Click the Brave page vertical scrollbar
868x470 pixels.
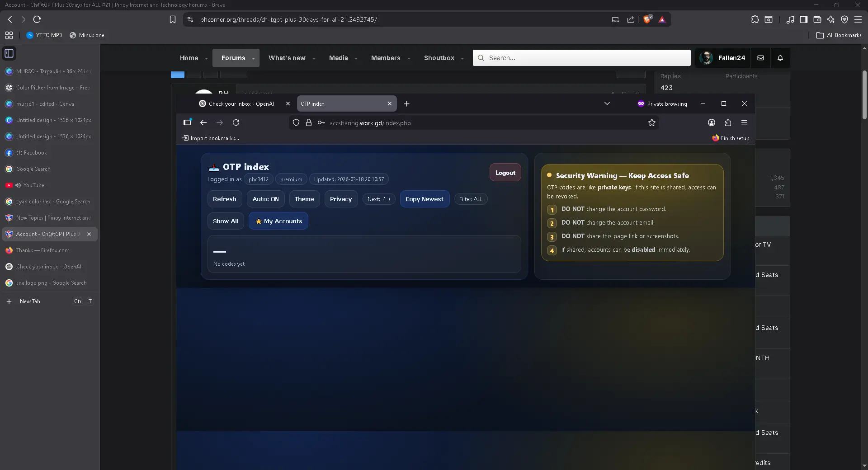(864, 94)
